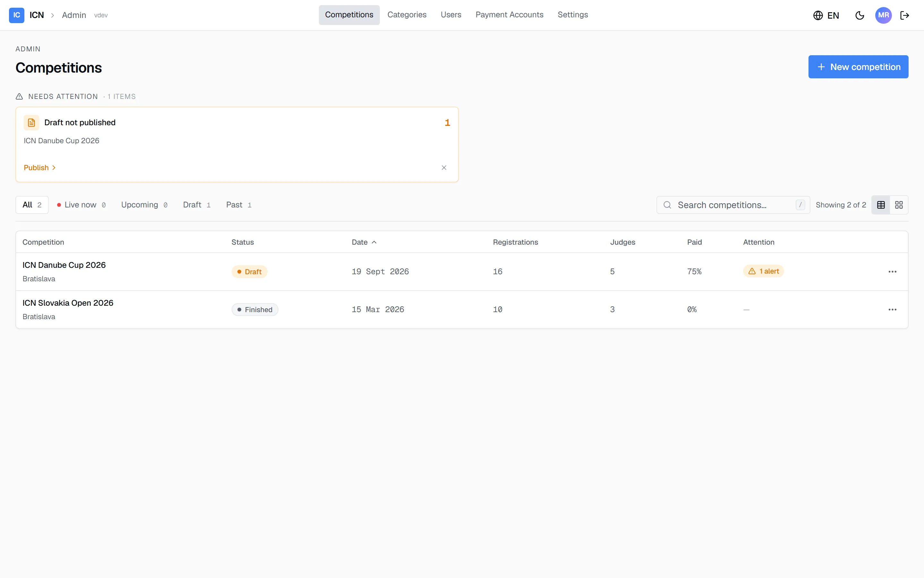The width and height of the screenshot is (924, 578).
Task: Click ICN Danube Cup 2026 in attention card
Action: coord(62,141)
